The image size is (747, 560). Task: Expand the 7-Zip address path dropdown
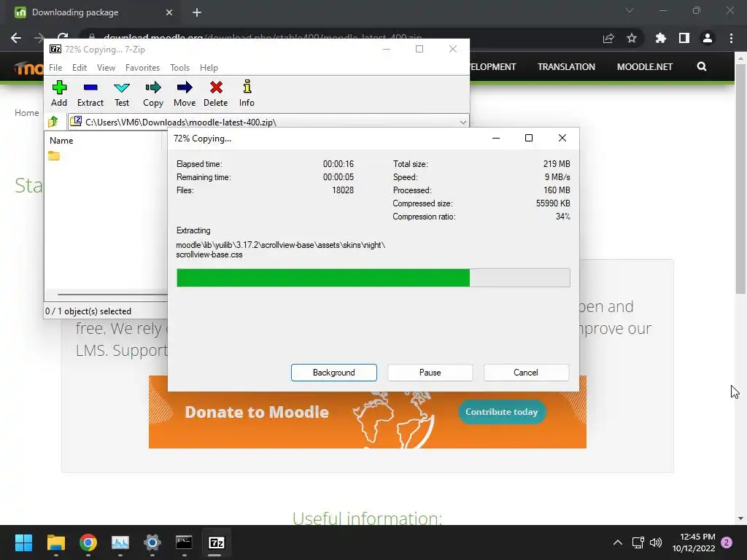462,122
